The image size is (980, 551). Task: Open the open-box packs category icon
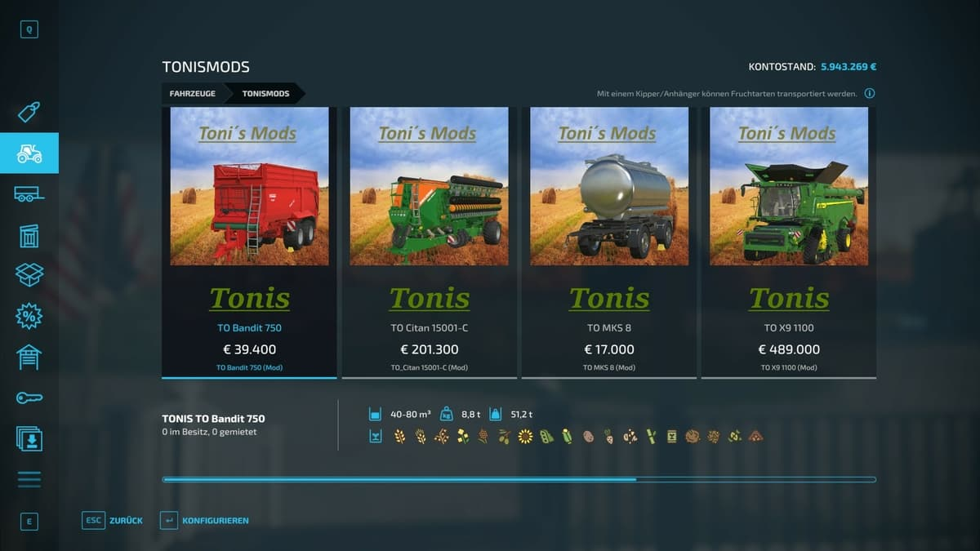click(29, 275)
